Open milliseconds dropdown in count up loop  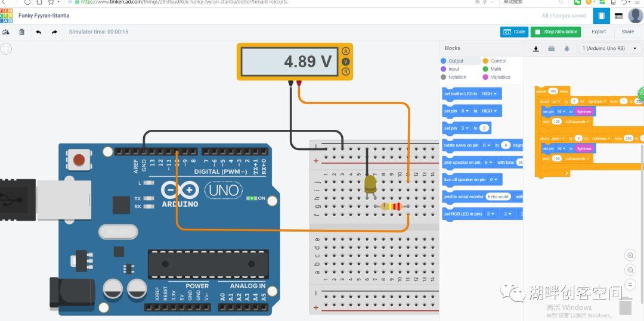(577, 121)
